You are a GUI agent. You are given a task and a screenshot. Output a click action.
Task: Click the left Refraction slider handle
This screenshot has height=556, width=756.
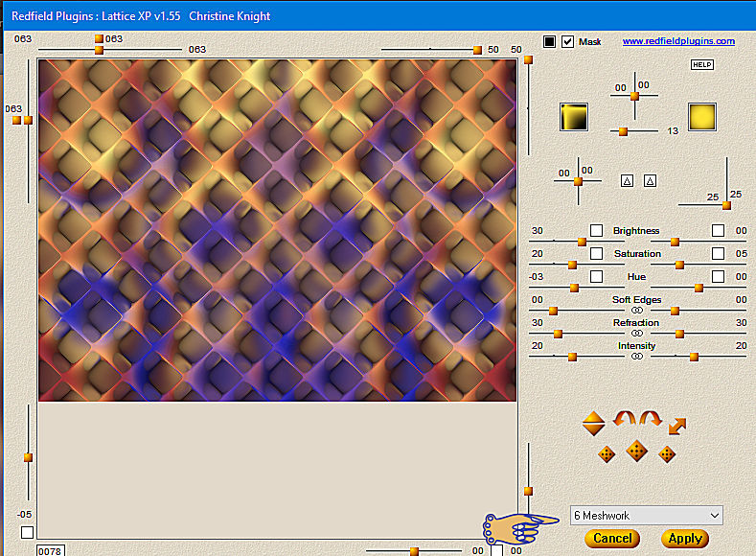click(558, 334)
